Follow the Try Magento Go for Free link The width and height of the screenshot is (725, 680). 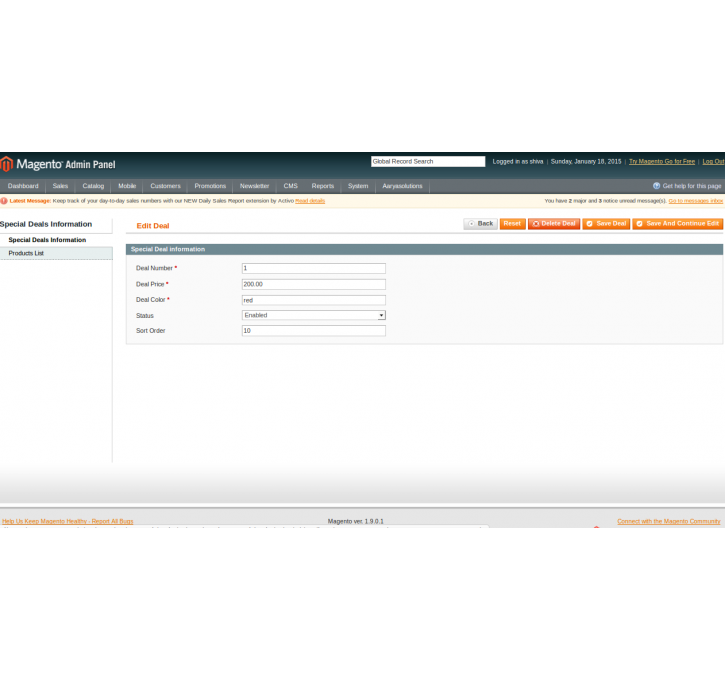661,161
